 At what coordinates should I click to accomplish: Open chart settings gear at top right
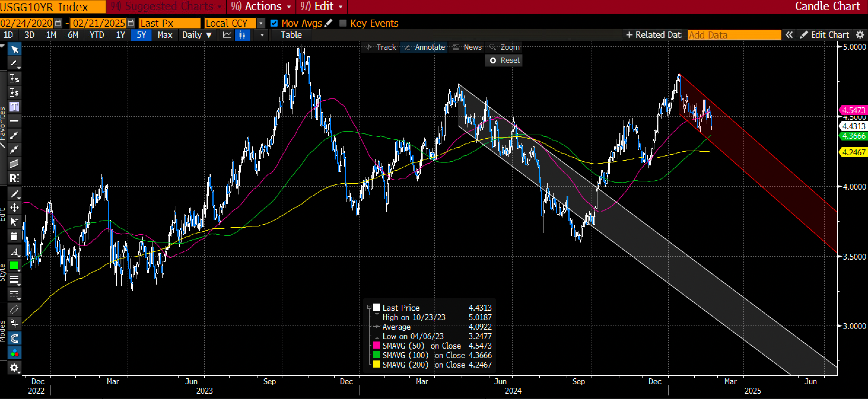coord(860,35)
